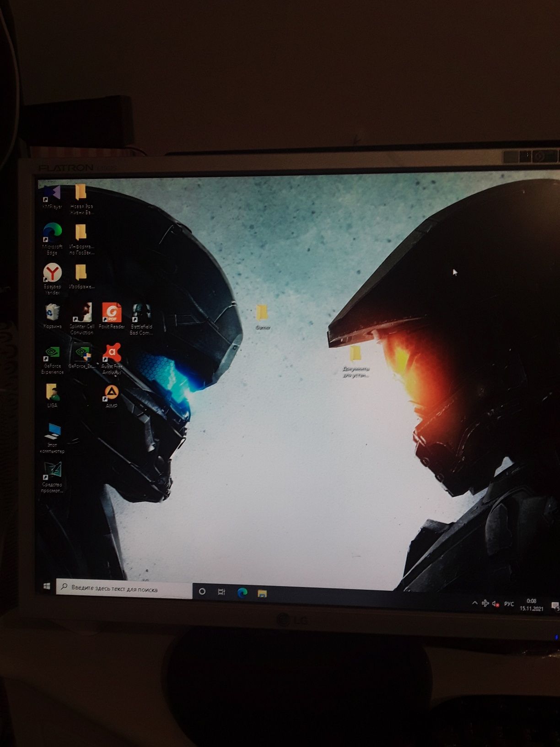Select the Splinter Cell Conviction shortcut
Viewport: 560px width, 747px height.
click(x=82, y=318)
